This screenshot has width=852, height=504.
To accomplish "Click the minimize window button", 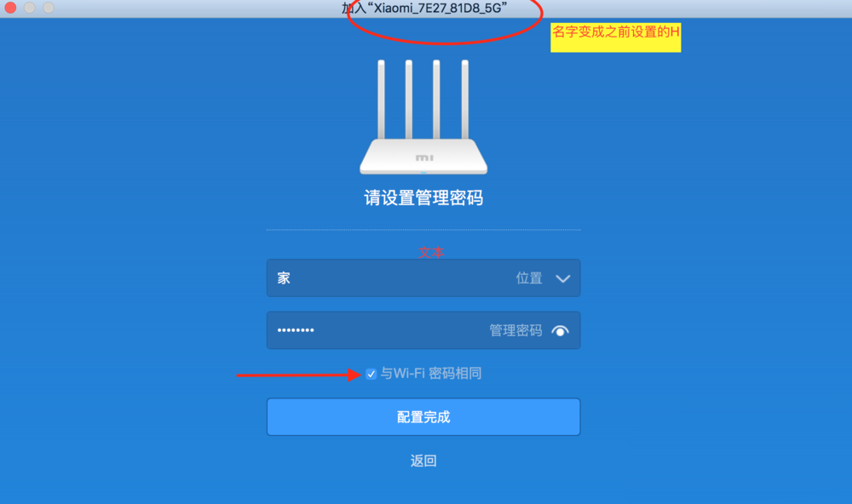I will 29,8.
